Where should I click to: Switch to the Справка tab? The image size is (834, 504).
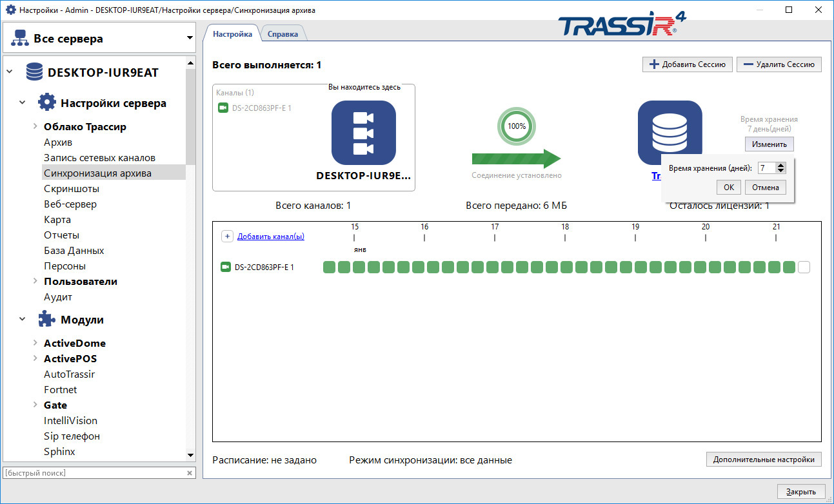tap(283, 33)
